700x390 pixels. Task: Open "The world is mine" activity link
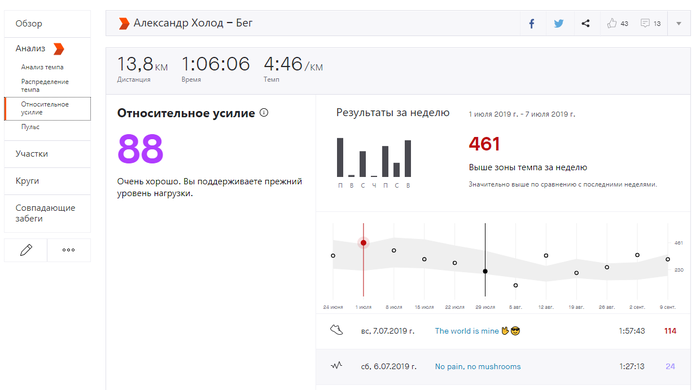[x=467, y=331]
